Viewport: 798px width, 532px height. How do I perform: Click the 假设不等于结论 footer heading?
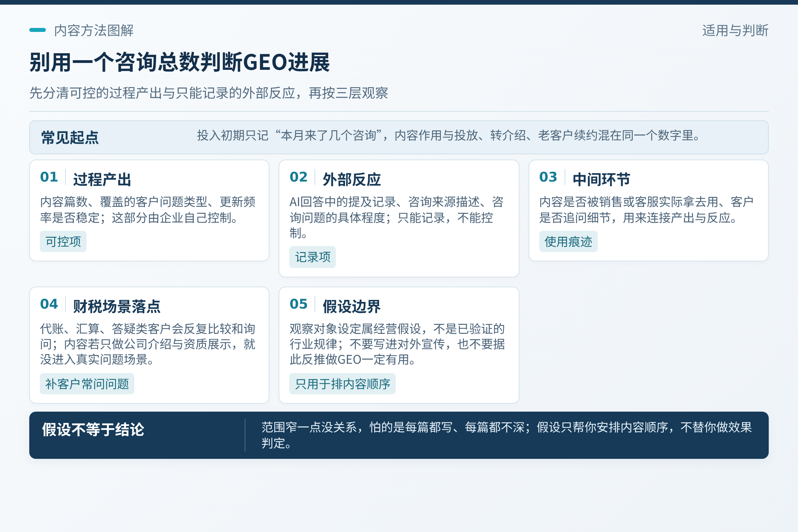pos(93,430)
